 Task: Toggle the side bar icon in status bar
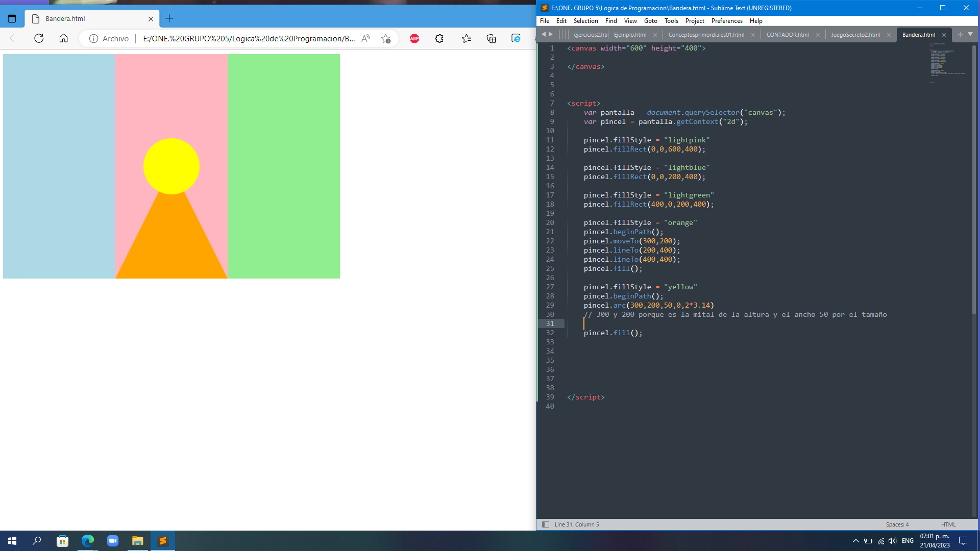(x=545, y=524)
